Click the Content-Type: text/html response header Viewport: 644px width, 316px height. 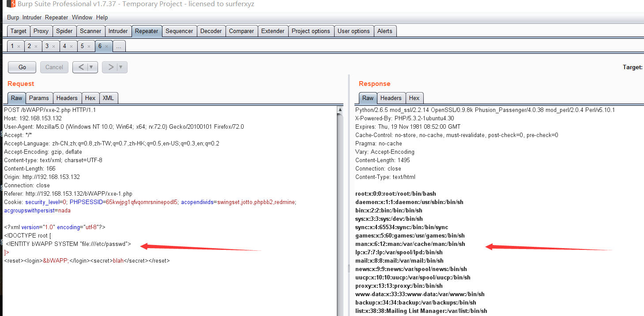click(385, 177)
